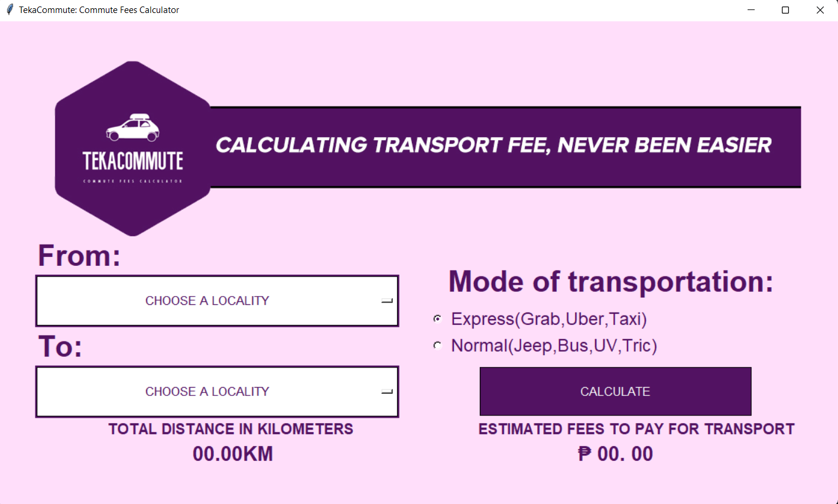The height and width of the screenshot is (504, 838).
Task: Click the 00.00KM total distance display
Action: pos(232,453)
